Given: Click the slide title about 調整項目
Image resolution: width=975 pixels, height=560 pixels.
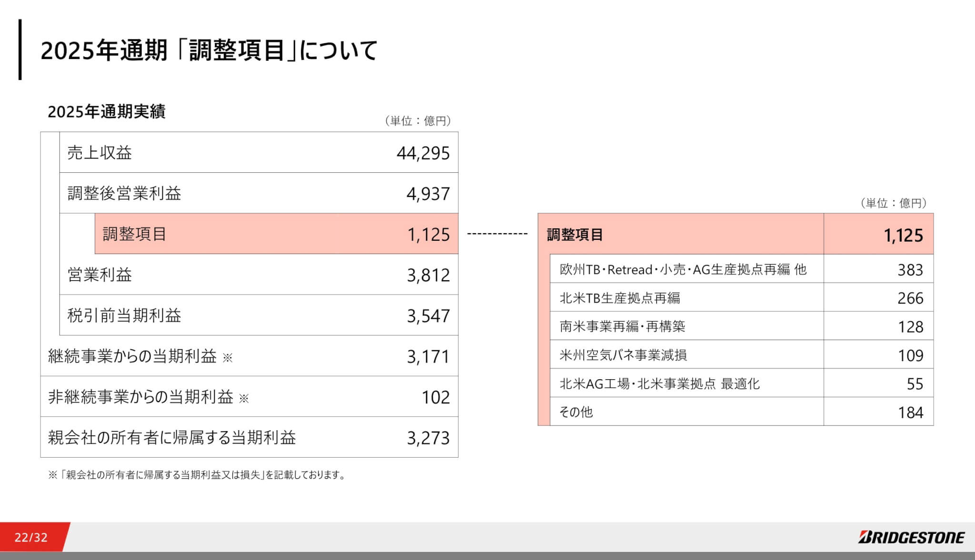Looking at the screenshot, I should pos(209,50).
